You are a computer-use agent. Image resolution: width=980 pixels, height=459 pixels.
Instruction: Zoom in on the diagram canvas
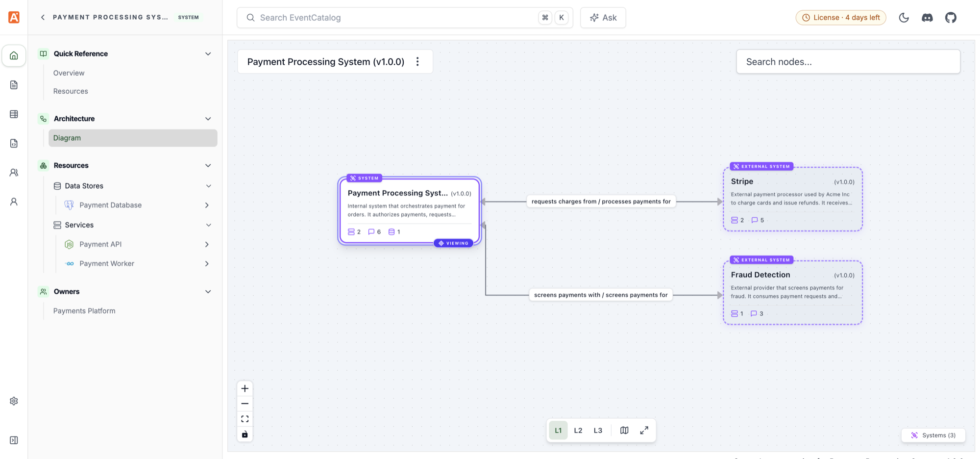[x=245, y=388]
